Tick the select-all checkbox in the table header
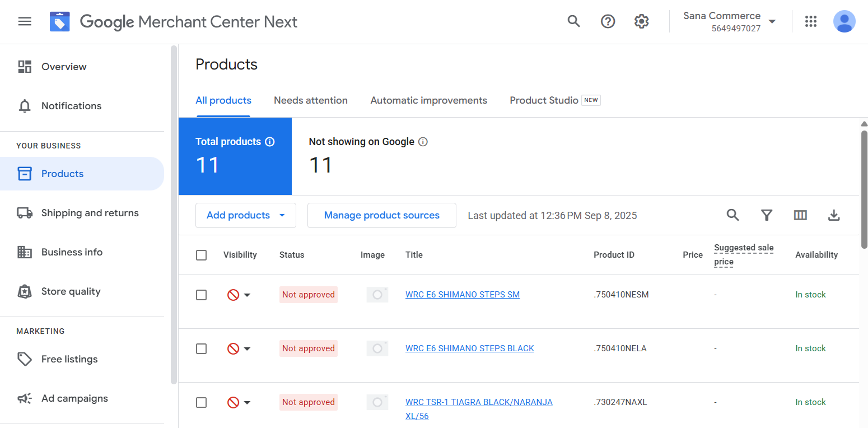This screenshot has height=428, width=868. coord(202,255)
